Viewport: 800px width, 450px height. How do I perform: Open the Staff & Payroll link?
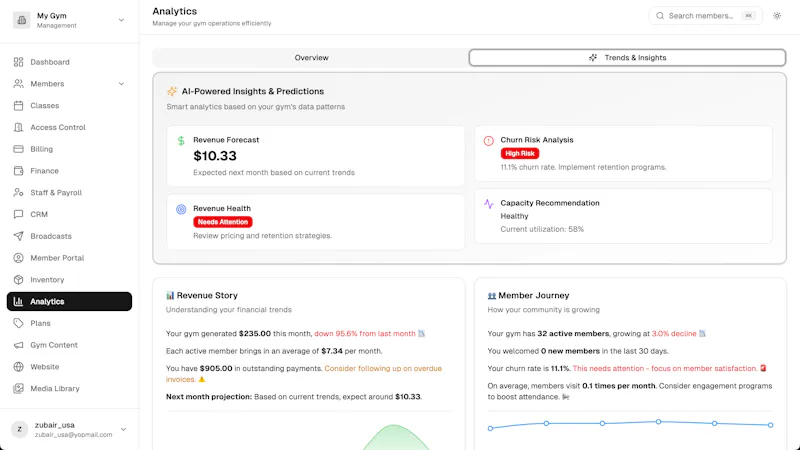point(69,192)
